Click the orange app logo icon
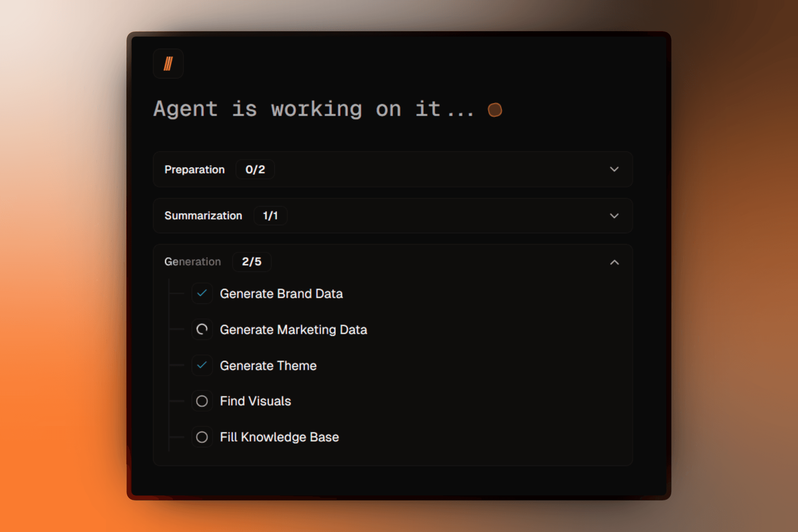This screenshot has width=798, height=532. (x=168, y=63)
